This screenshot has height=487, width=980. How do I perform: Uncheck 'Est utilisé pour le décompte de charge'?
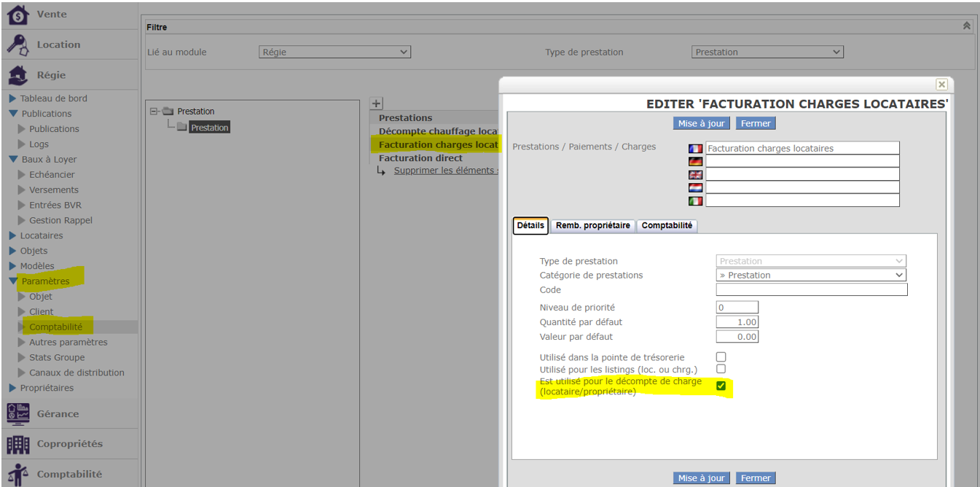[x=721, y=386]
